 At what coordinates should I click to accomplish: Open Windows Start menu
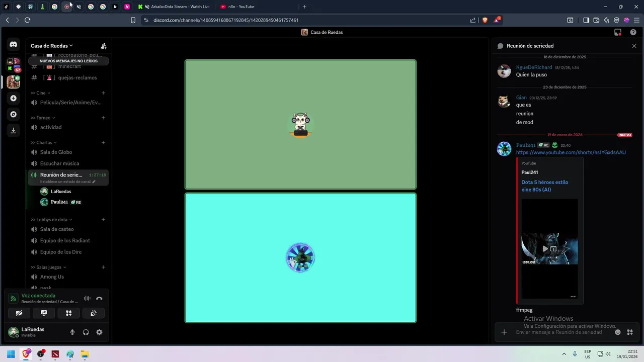(x=11, y=354)
